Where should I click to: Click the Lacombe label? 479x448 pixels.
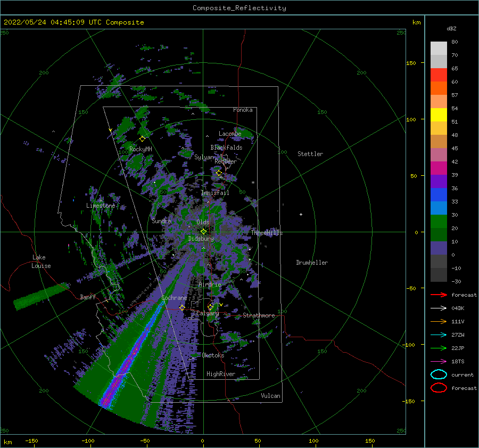click(x=230, y=134)
